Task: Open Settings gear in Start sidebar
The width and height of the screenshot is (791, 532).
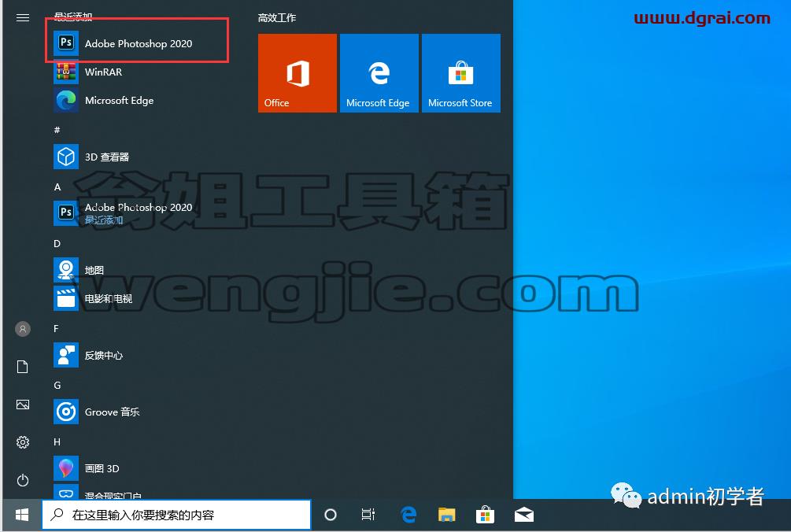Action: tap(23, 442)
